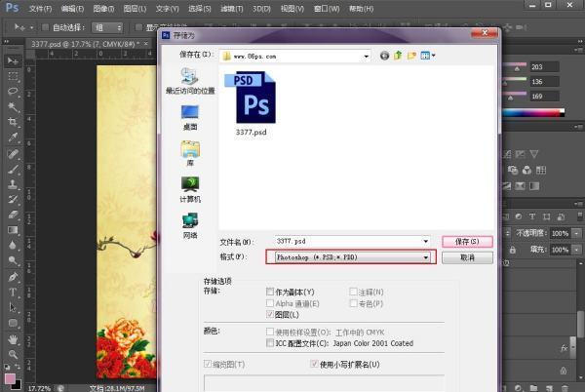Viewport: 585px width, 392px height.
Task: Open the 文件(F) menu in menu bar
Action: [x=40, y=8]
